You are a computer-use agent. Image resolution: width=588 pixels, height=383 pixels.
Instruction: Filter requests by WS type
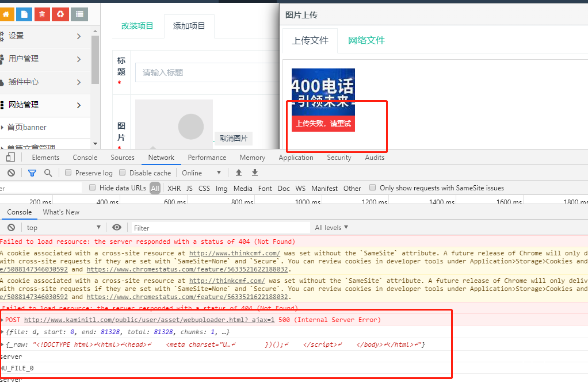300,189
